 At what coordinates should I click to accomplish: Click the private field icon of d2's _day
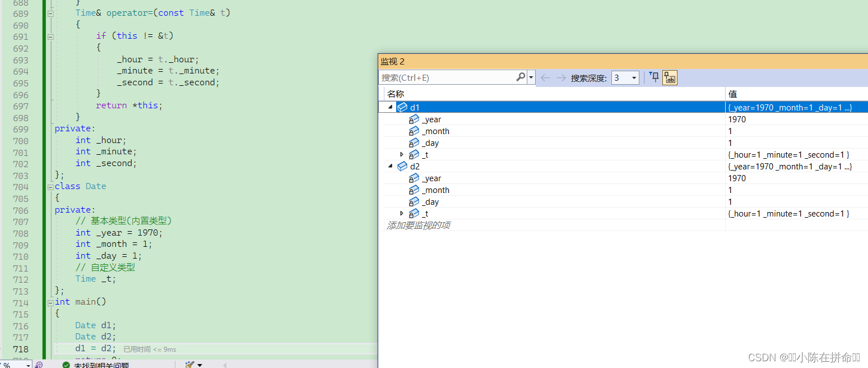(414, 201)
